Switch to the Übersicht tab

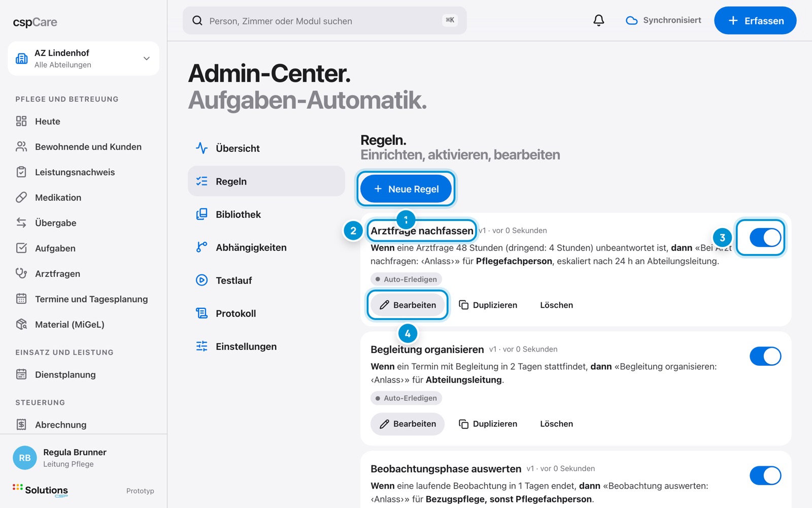pos(266,148)
